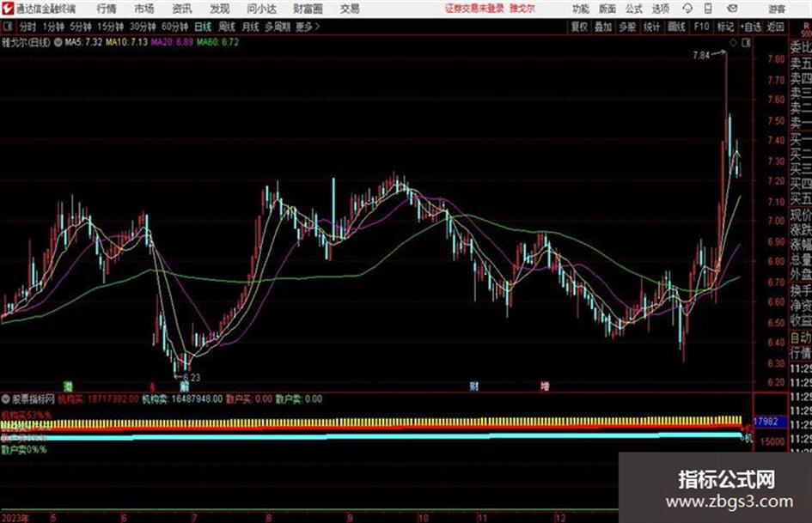Open the 问小达 menu

click(x=261, y=9)
